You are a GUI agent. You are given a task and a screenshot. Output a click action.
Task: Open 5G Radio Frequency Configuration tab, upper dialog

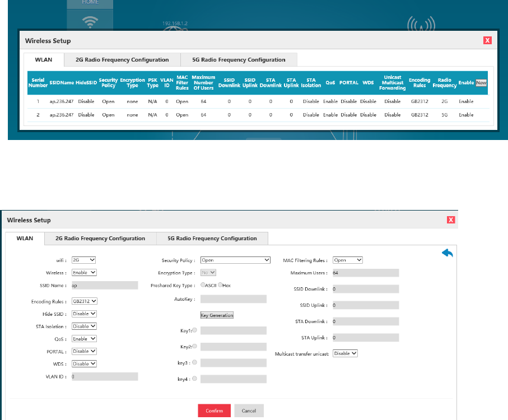point(239,59)
